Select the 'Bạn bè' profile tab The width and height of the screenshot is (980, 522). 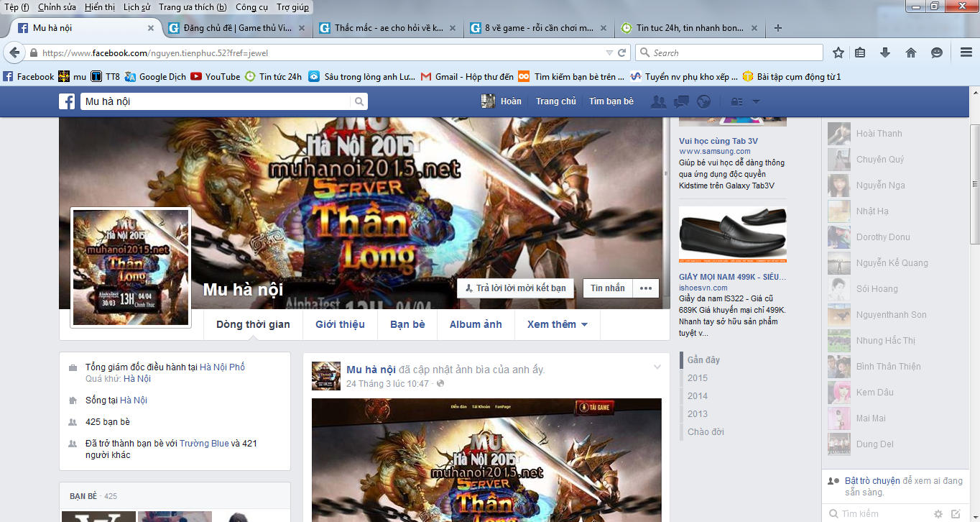407,324
